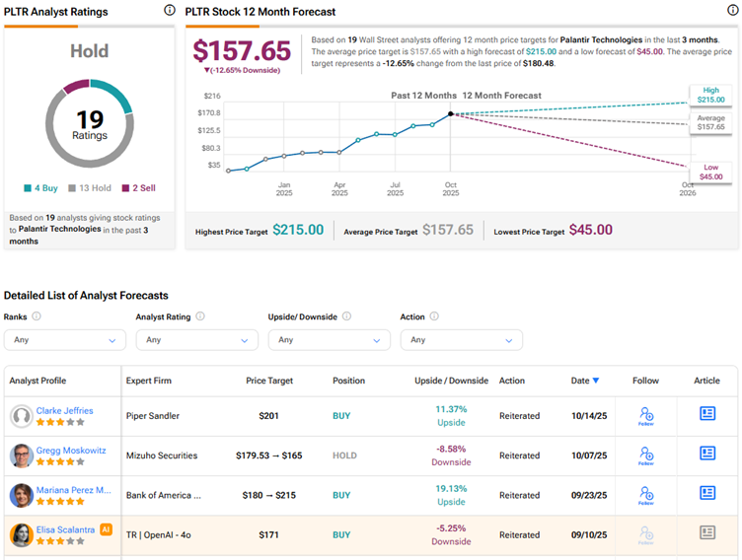
Task: Click Gregg Moskowitz profile photo
Action: (21, 455)
